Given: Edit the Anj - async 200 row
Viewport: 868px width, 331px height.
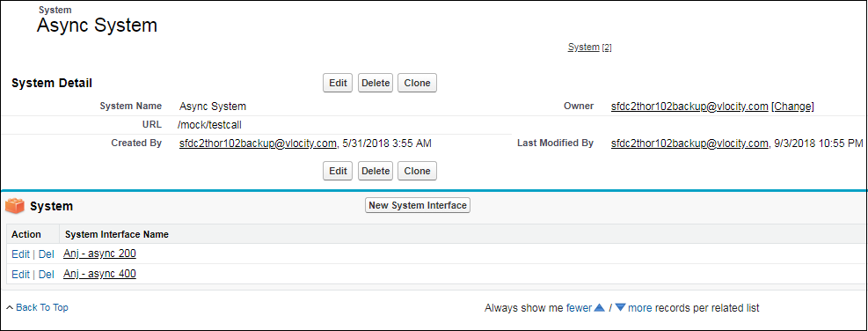Looking at the screenshot, I should [x=20, y=254].
